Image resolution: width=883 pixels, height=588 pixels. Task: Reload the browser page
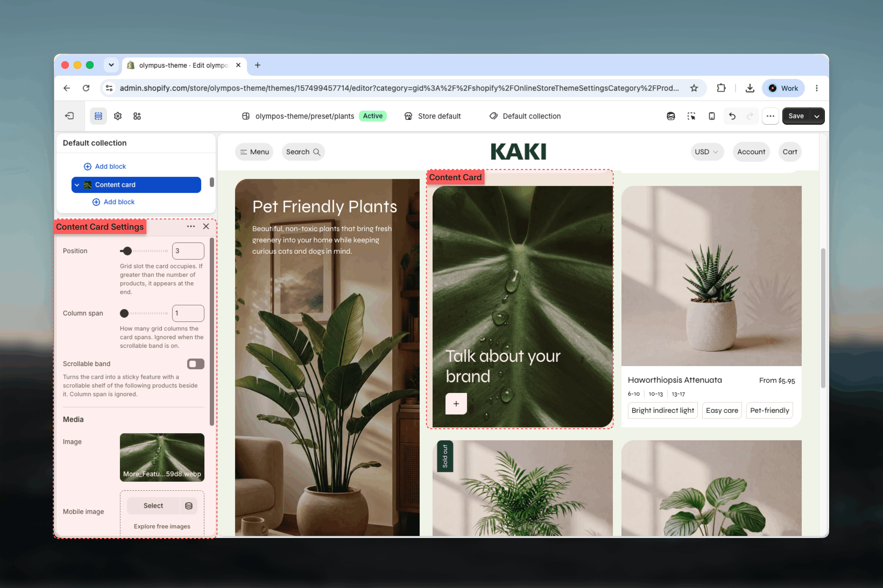(x=86, y=88)
